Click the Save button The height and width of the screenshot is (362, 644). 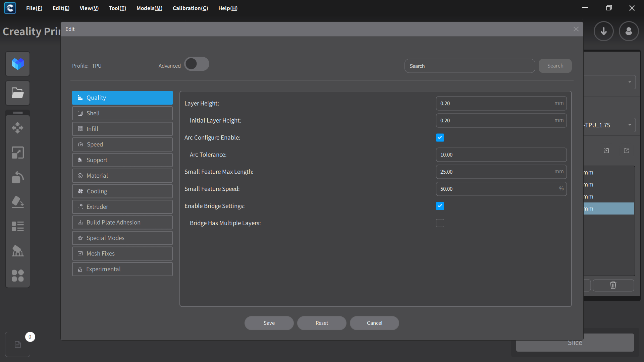(x=269, y=323)
